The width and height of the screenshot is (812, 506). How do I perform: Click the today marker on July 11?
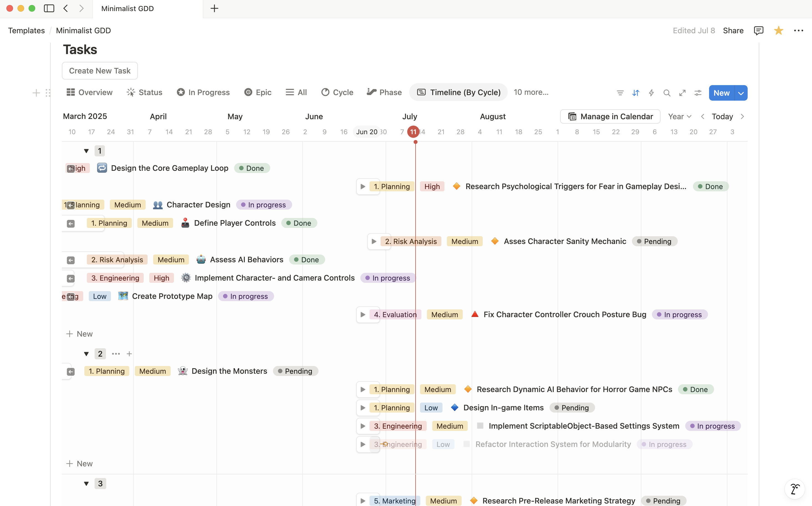click(x=413, y=132)
